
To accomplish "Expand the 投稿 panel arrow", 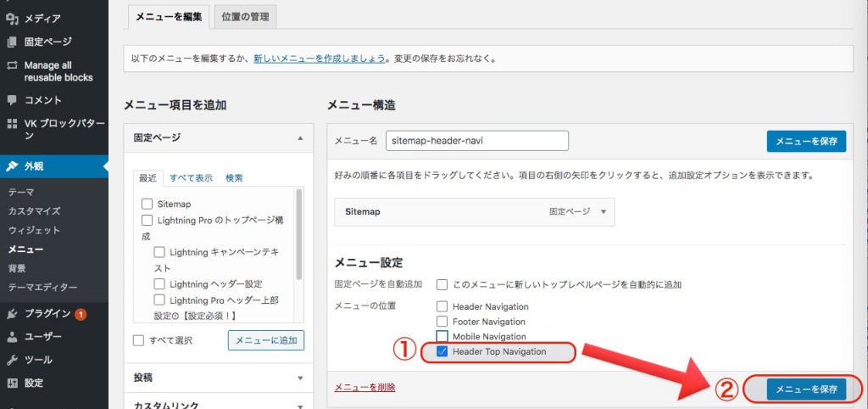I will (300, 378).
